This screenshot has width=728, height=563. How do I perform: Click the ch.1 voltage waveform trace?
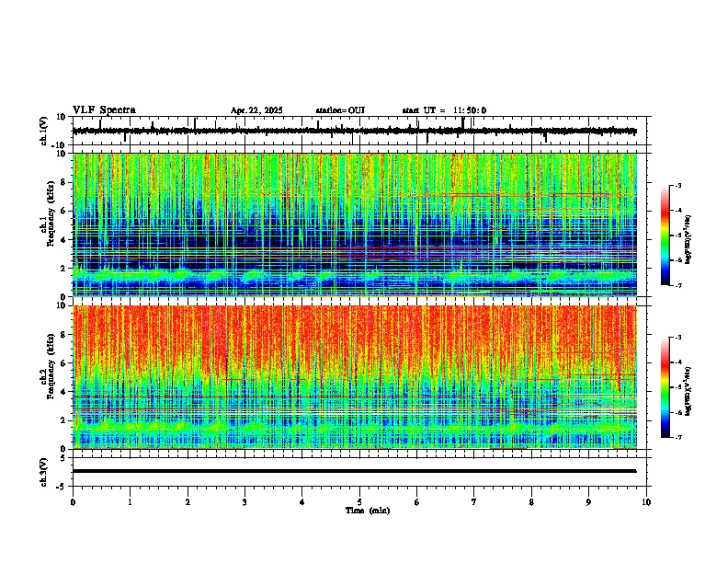click(x=354, y=131)
